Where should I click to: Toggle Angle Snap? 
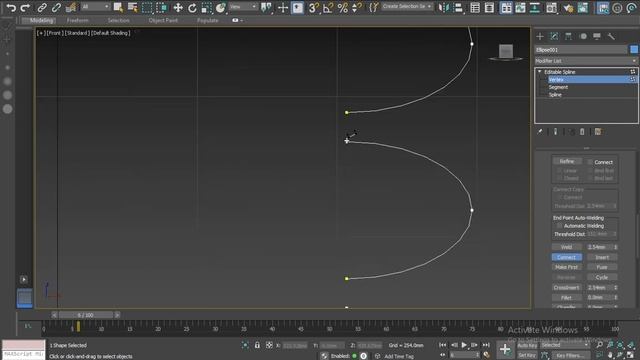pos(328,7)
